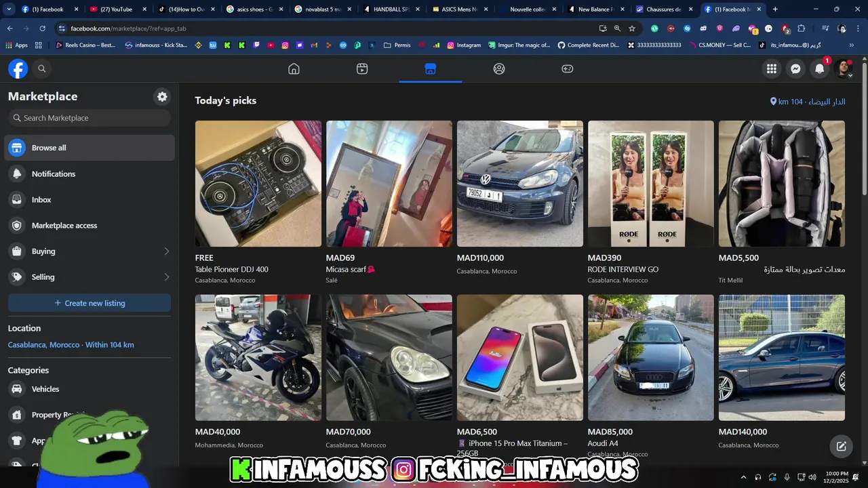Open a new browser tab with plus
Image resolution: width=868 pixels, height=488 pixels.
tap(775, 9)
